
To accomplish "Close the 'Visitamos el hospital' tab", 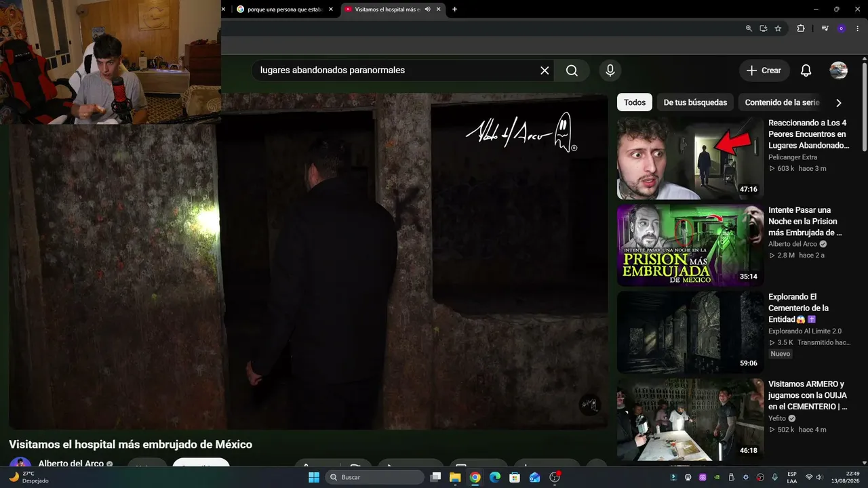I will coord(439,9).
